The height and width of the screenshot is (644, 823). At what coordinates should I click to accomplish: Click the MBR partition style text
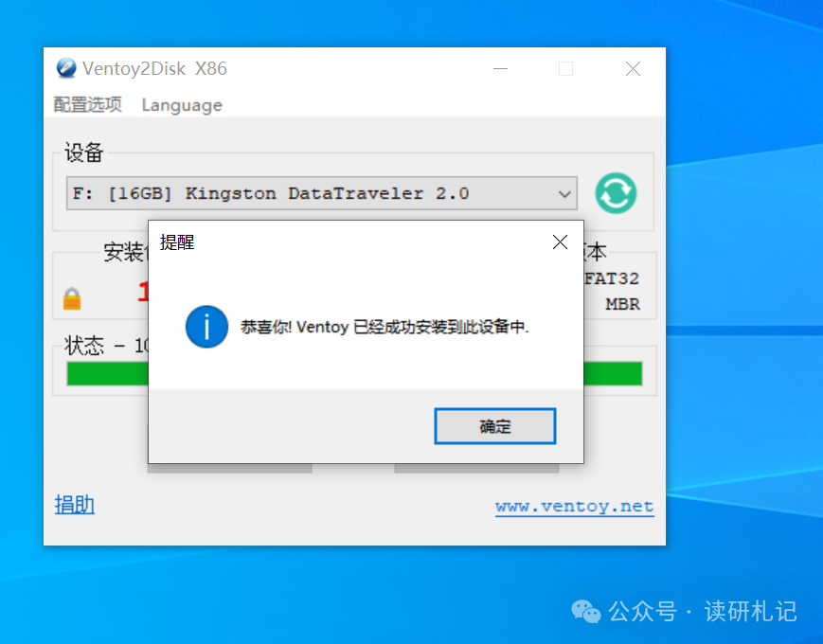[622, 304]
